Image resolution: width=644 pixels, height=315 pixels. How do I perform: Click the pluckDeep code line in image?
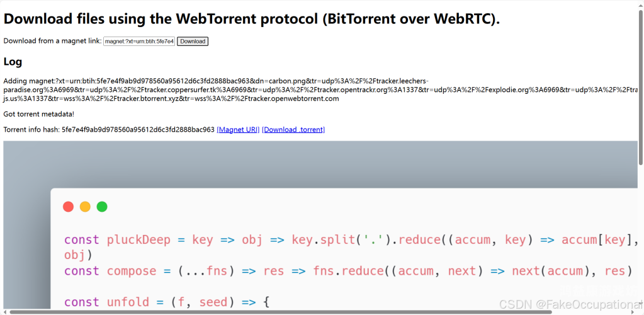(351, 247)
